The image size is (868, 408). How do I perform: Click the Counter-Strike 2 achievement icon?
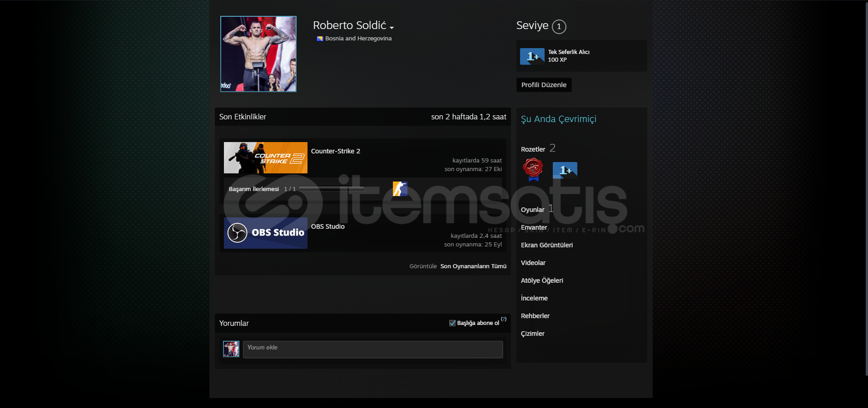pyautogui.click(x=400, y=189)
